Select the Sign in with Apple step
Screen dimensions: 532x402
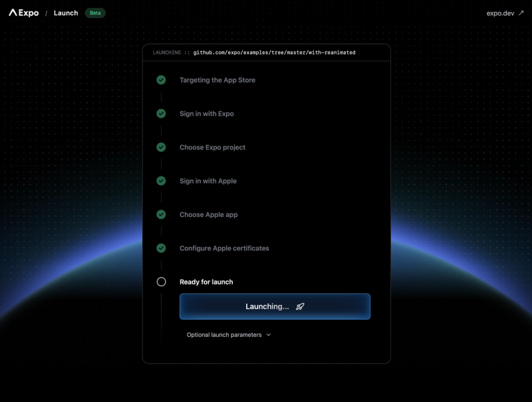click(208, 181)
